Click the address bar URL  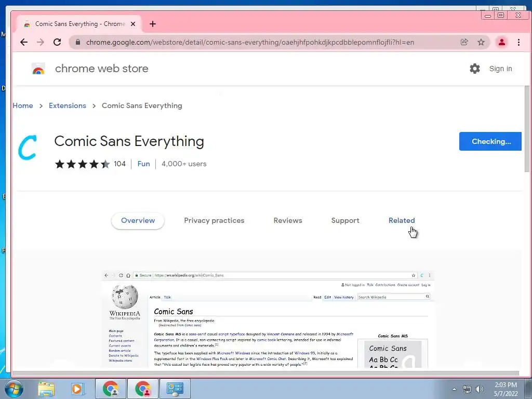(x=250, y=42)
